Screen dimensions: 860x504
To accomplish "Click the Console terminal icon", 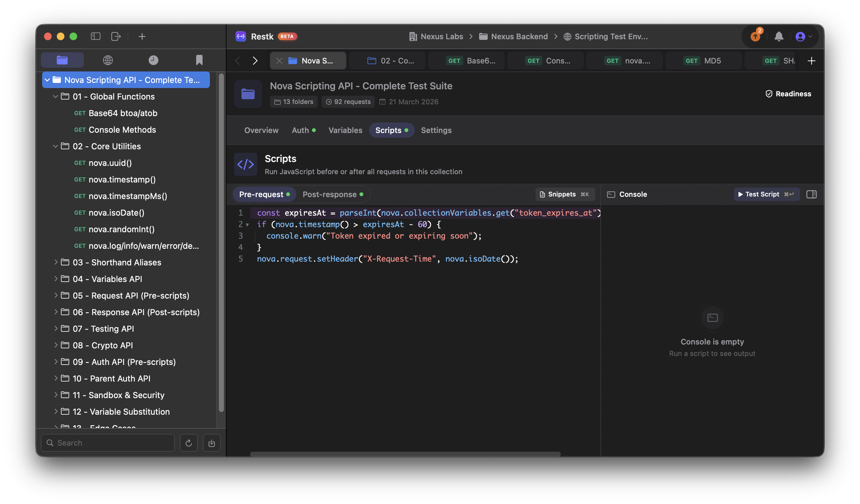I will (611, 194).
